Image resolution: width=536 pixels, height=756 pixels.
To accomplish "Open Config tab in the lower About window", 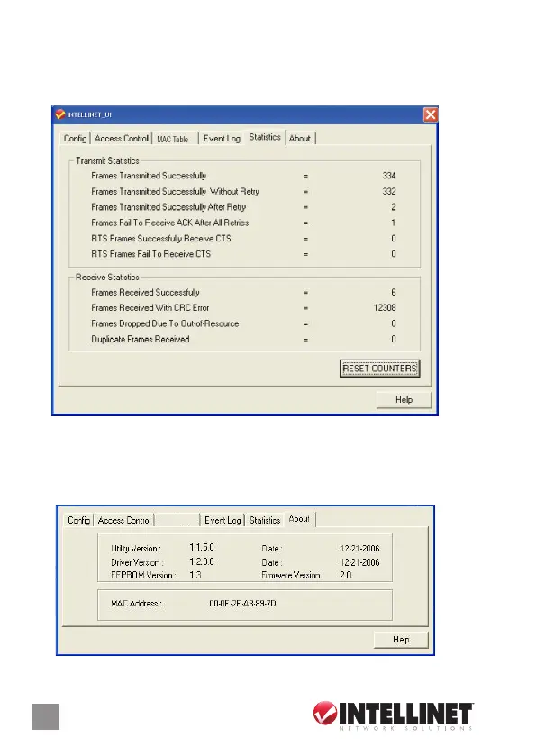I will 79,520.
